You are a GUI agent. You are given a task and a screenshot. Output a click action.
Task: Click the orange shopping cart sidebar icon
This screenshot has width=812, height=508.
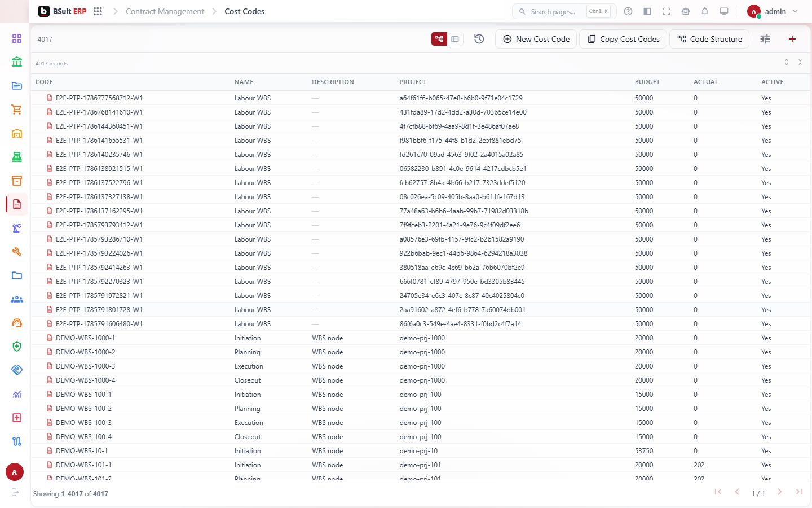coord(17,110)
